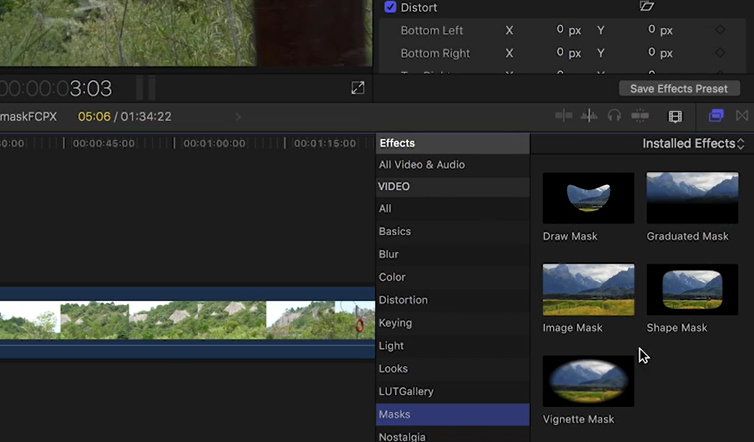The height and width of the screenshot is (442, 754).
Task: Toggle video skimming icon in timeline toolbar
Action: coord(564,116)
